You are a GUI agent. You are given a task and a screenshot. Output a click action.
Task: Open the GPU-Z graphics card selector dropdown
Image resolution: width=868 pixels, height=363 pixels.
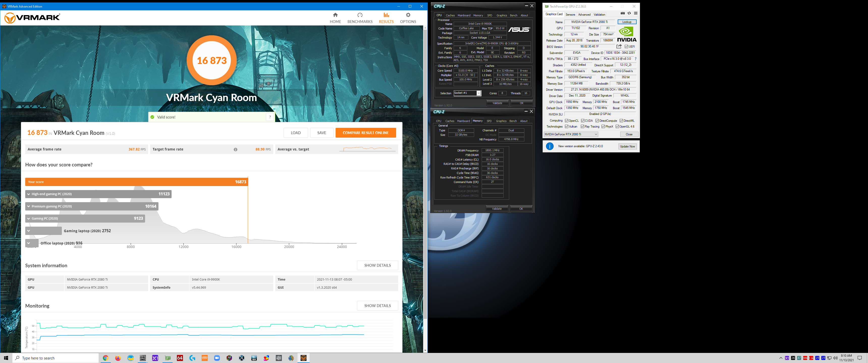[x=571, y=134]
